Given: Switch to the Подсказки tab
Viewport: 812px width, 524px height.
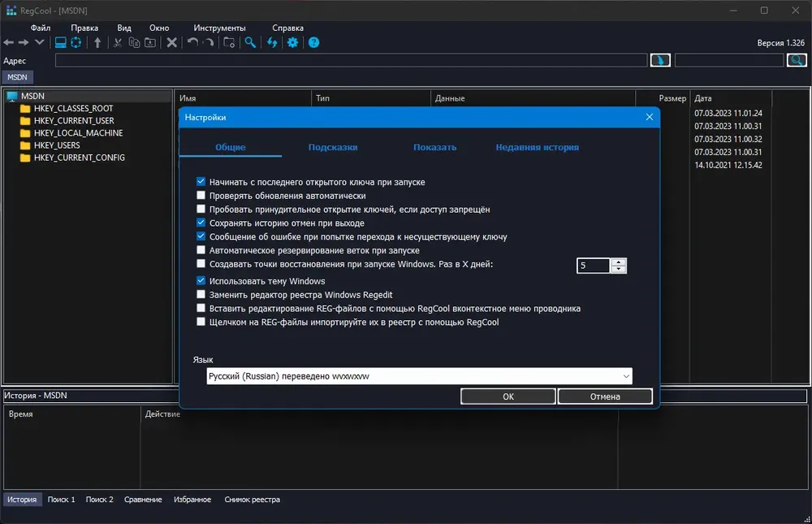Looking at the screenshot, I should tap(333, 147).
